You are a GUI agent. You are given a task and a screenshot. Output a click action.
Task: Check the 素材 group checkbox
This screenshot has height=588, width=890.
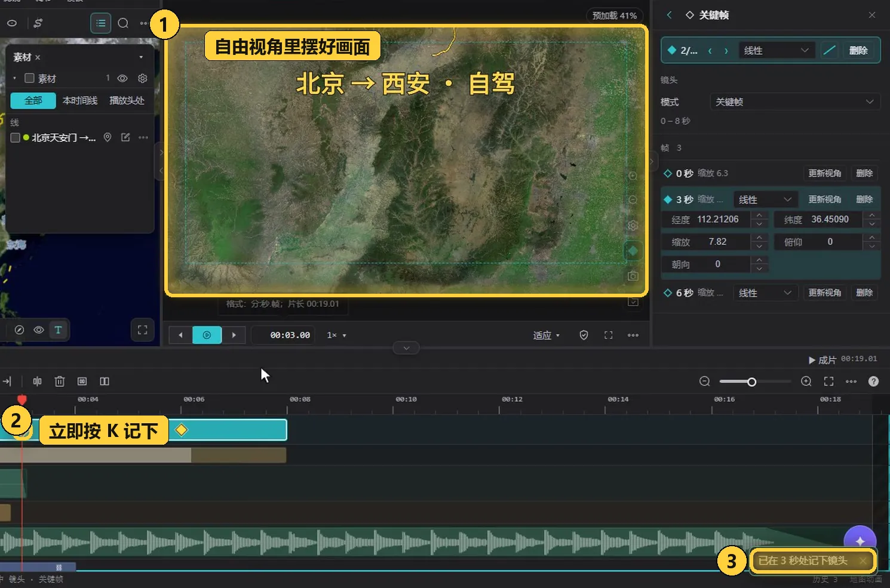point(29,78)
